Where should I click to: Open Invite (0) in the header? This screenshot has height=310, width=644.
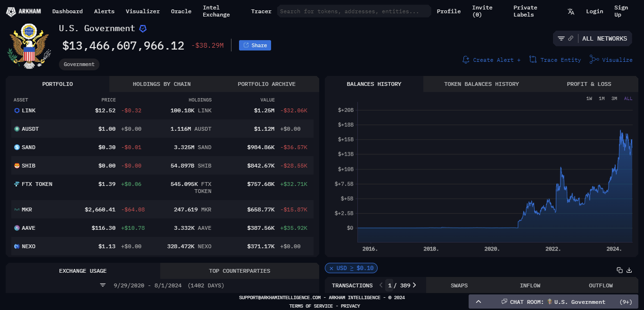[x=482, y=11]
